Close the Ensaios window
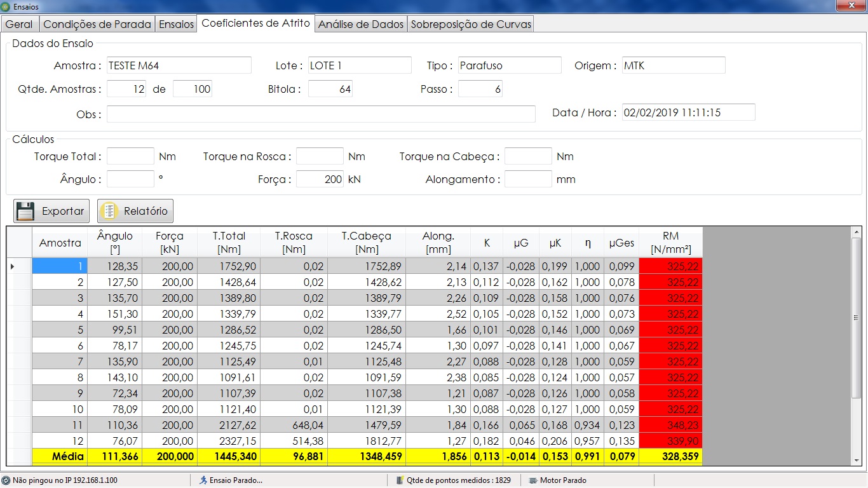This screenshot has width=868, height=488. coord(850,6)
